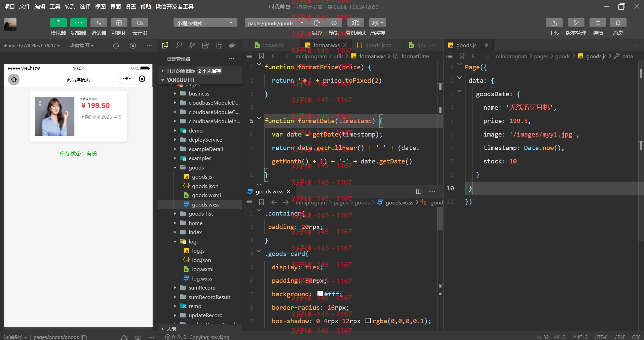
Task: Go back in goods.js editor navigation
Action: click(475, 56)
